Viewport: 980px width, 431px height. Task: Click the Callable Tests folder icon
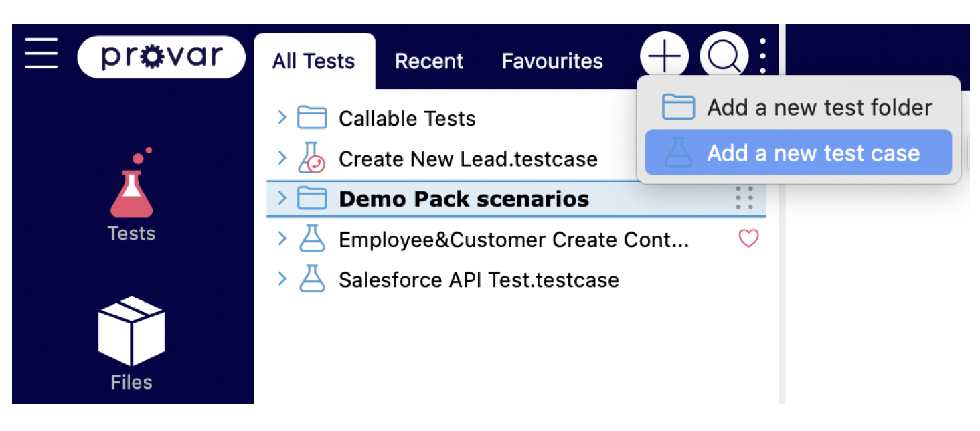coord(312,118)
